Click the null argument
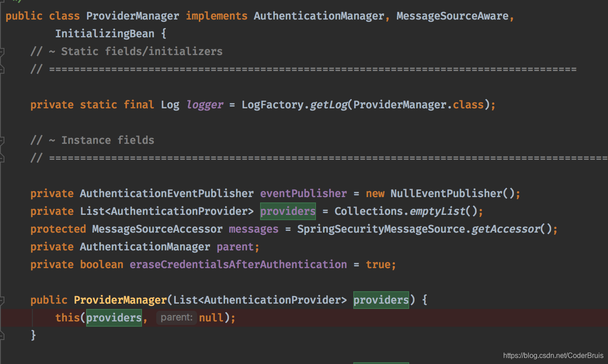The width and height of the screenshot is (608, 364). pos(211,318)
